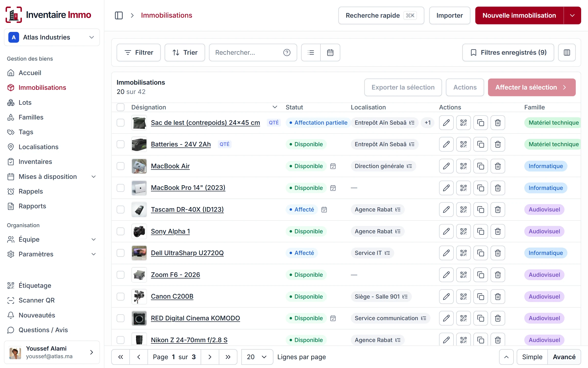Screen dimensions: 588x368
Task: Switch to list view icon
Action: pos(311,53)
